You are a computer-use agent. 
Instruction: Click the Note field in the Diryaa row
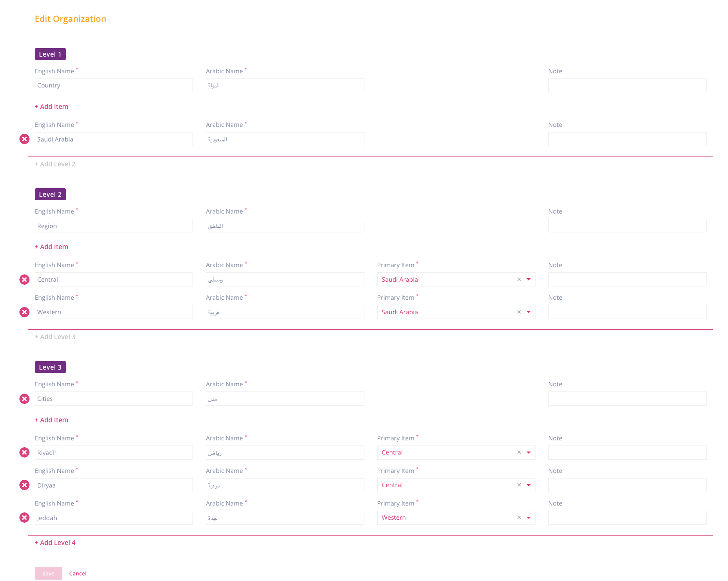coord(627,485)
